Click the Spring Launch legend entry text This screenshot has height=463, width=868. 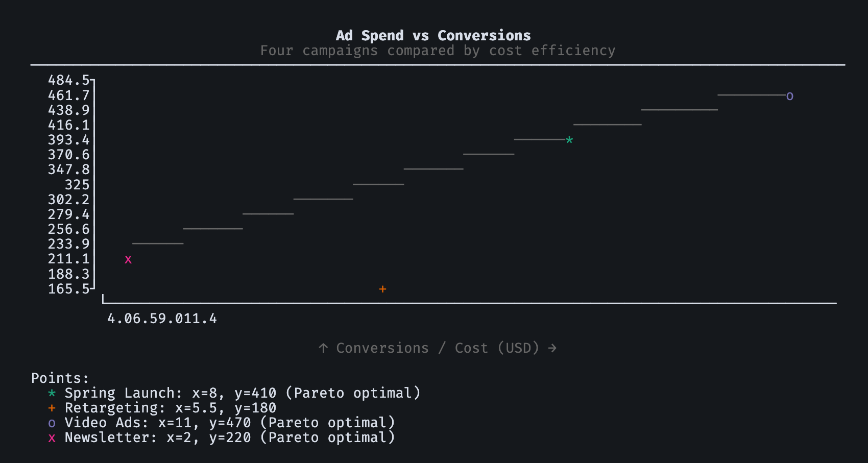242,393
